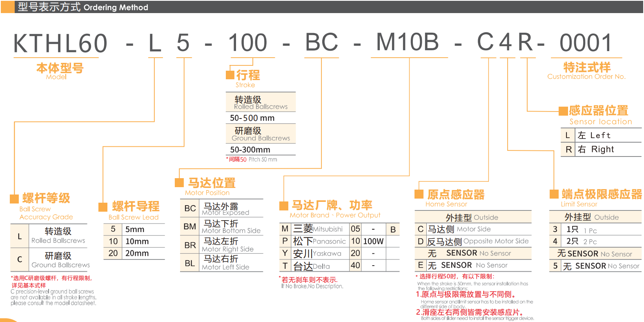Pick the L Left sensor location row
644x322 pixels.
tap(601, 135)
